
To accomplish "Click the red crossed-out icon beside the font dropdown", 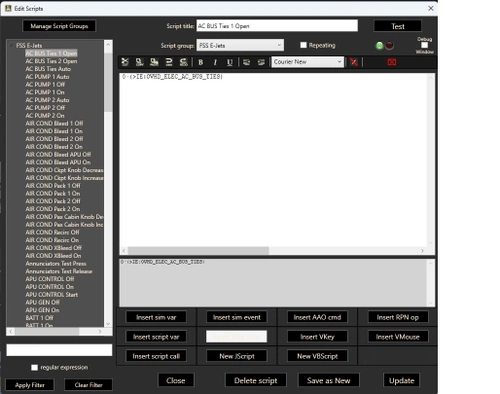I will (x=354, y=62).
